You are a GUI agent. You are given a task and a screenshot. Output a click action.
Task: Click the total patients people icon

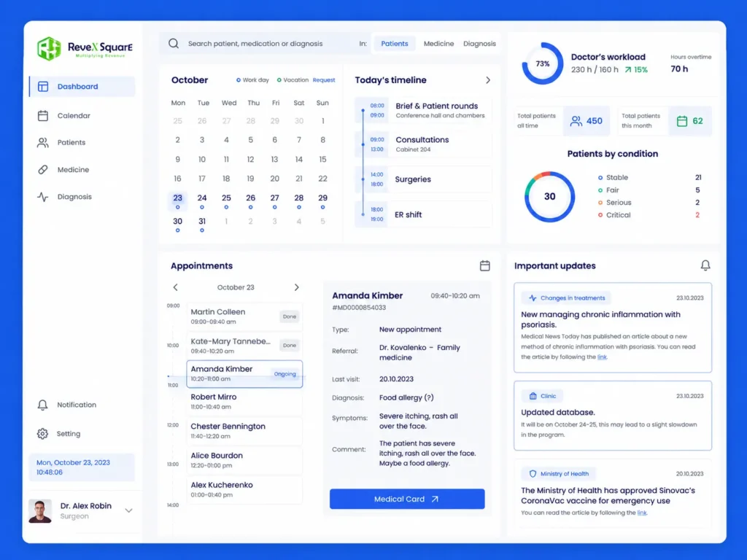(576, 121)
